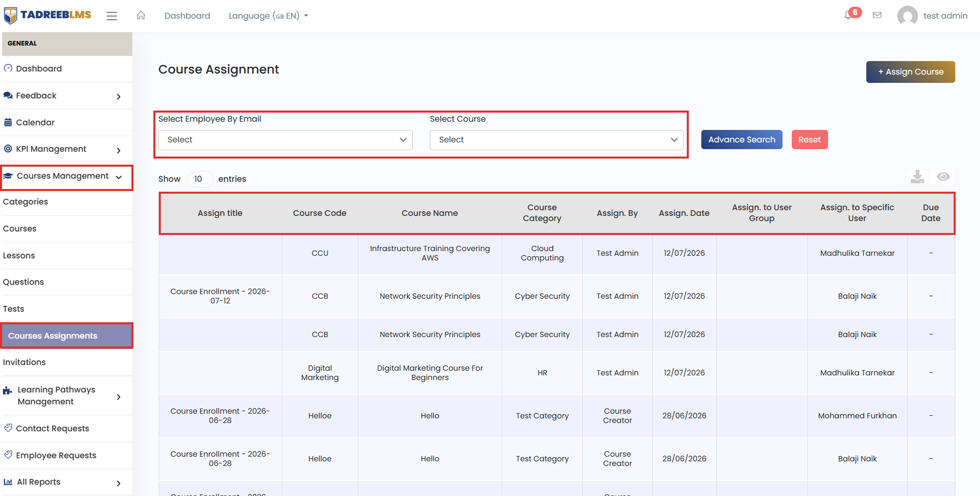Click the test admin avatar
Viewport: 980px width, 496px height.
(x=907, y=16)
